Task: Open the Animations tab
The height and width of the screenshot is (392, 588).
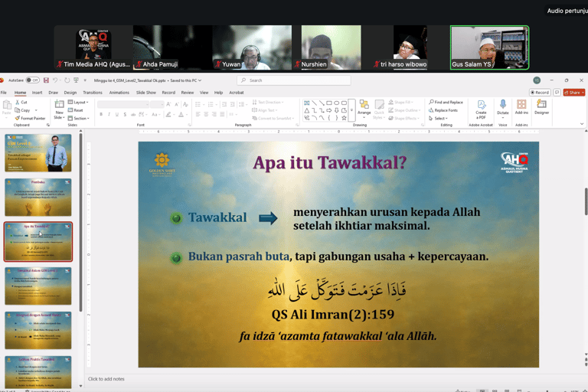Action: pyautogui.click(x=119, y=93)
